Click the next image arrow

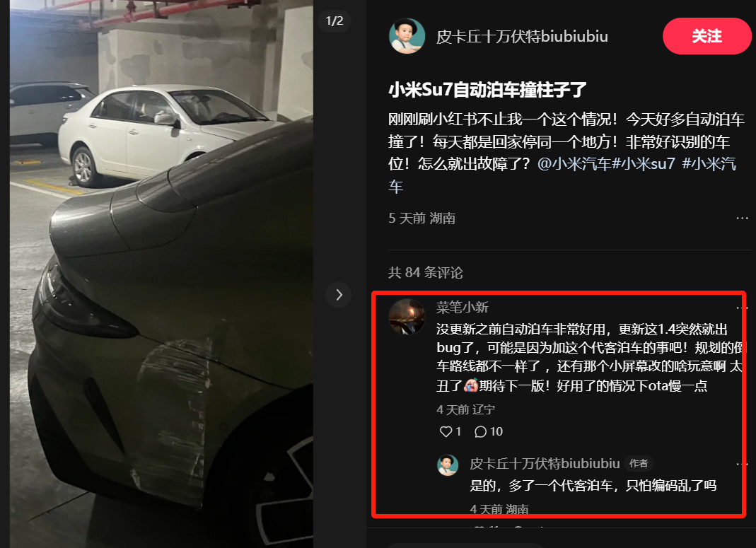coord(339,294)
